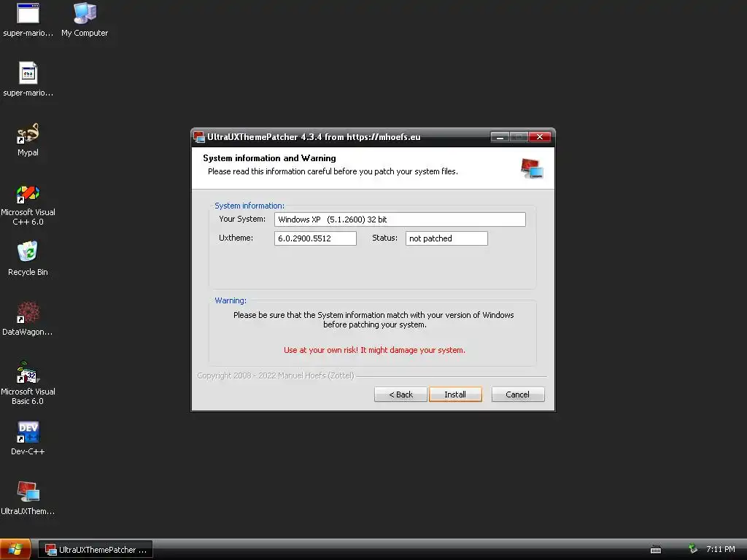Click the network tray icon near clock
This screenshot has width=747, height=560.
pos(693,549)
